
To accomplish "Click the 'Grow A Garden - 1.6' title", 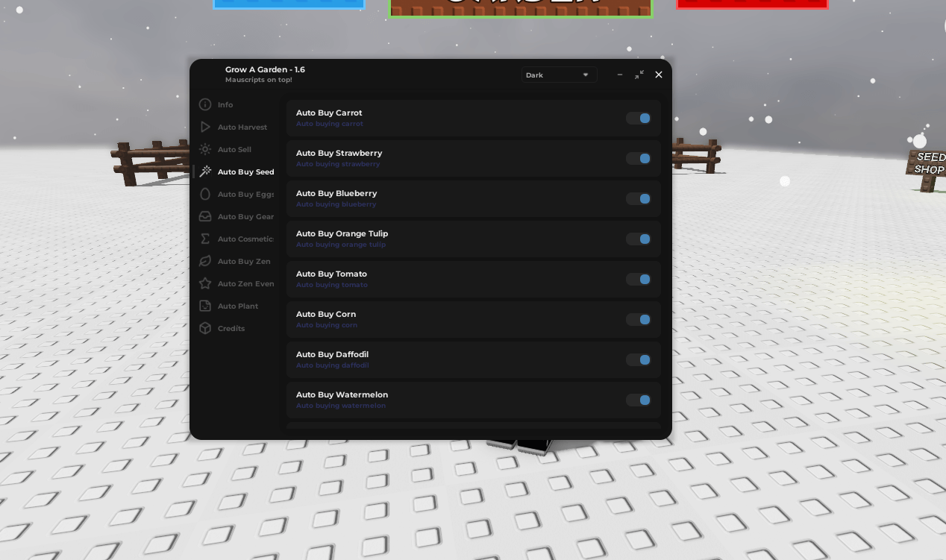I will pyautogui.click(x=265, y=69).
